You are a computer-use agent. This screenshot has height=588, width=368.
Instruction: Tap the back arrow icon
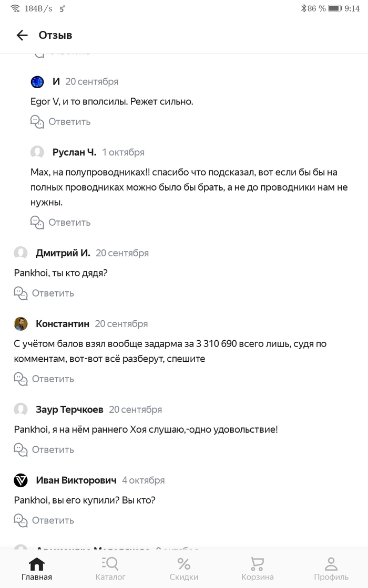22,35
